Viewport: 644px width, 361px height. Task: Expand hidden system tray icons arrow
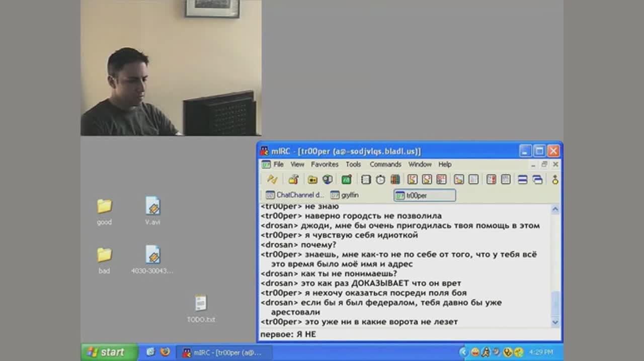click(x=463, y=352)
